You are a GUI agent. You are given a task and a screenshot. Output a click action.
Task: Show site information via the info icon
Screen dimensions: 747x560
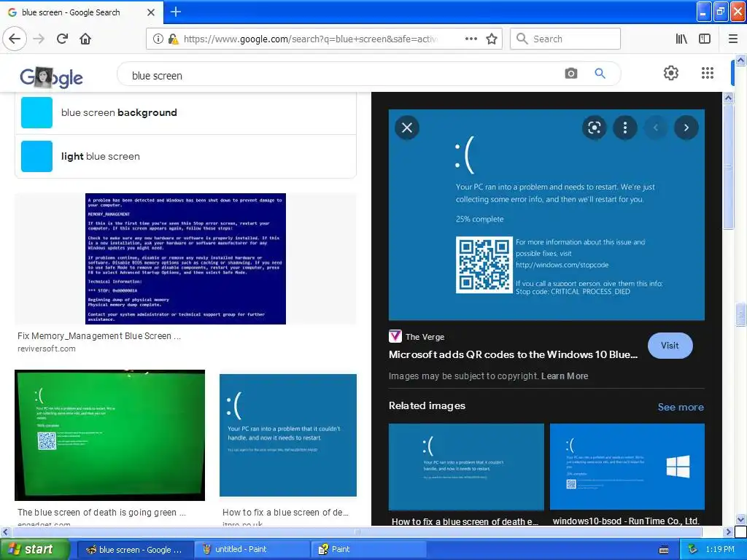(158, 39)
